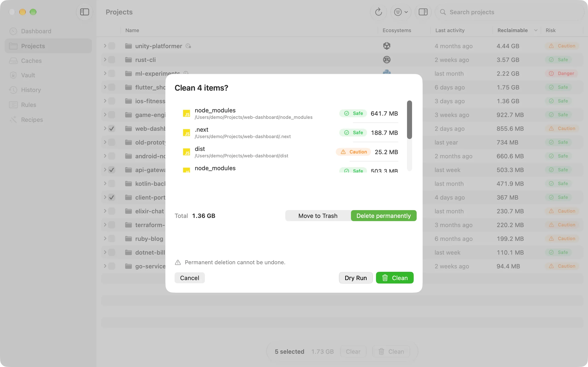Click the dialog item list scrollbar
The height and width of the screenshot is (367, 588).
click(x=409, y=120)
